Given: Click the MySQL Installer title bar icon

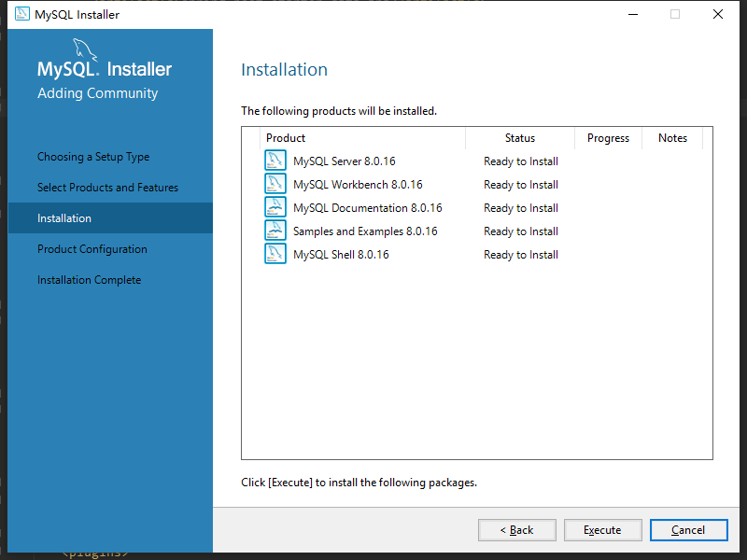Looking at the screenshot, I should click(x=21, y=14).
